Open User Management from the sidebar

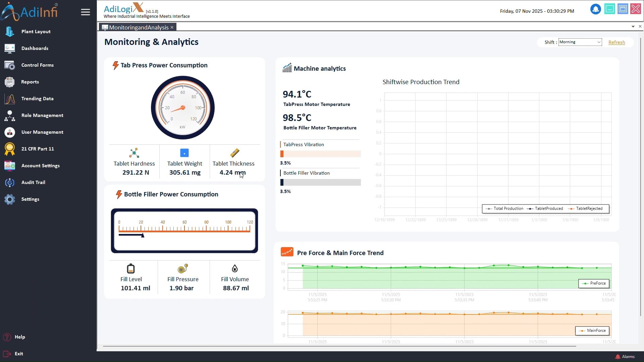tap(42, 132)
